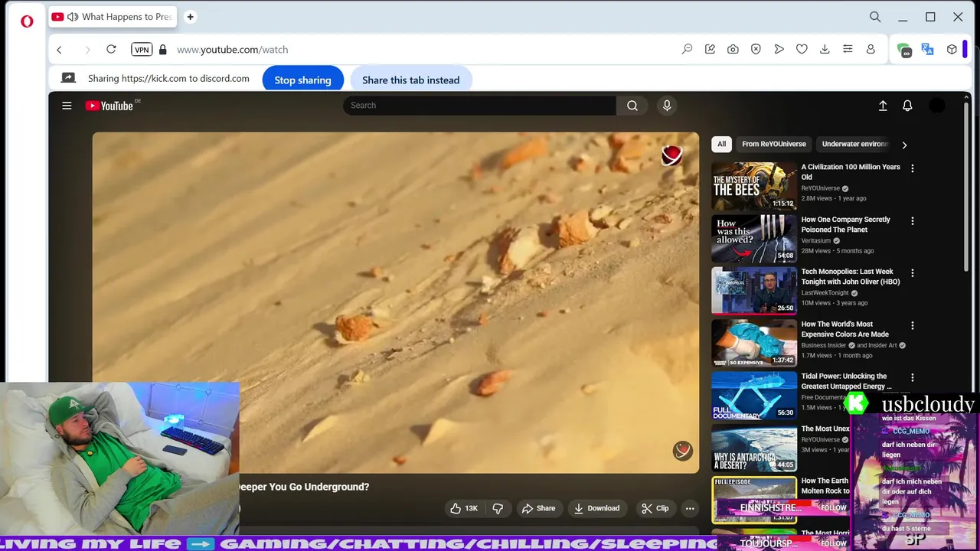Take a snapshot with camera icon
The image size is (980, 551).
click(733, 49)
